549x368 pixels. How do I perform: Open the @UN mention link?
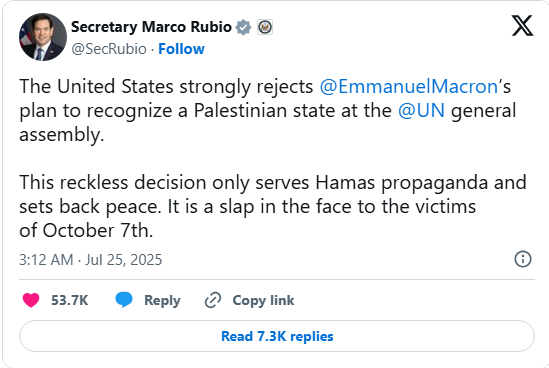(x=422, y=111)
